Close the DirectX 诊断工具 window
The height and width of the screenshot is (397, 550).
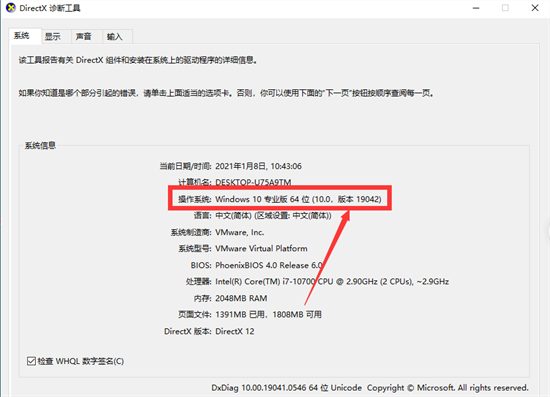535,8
